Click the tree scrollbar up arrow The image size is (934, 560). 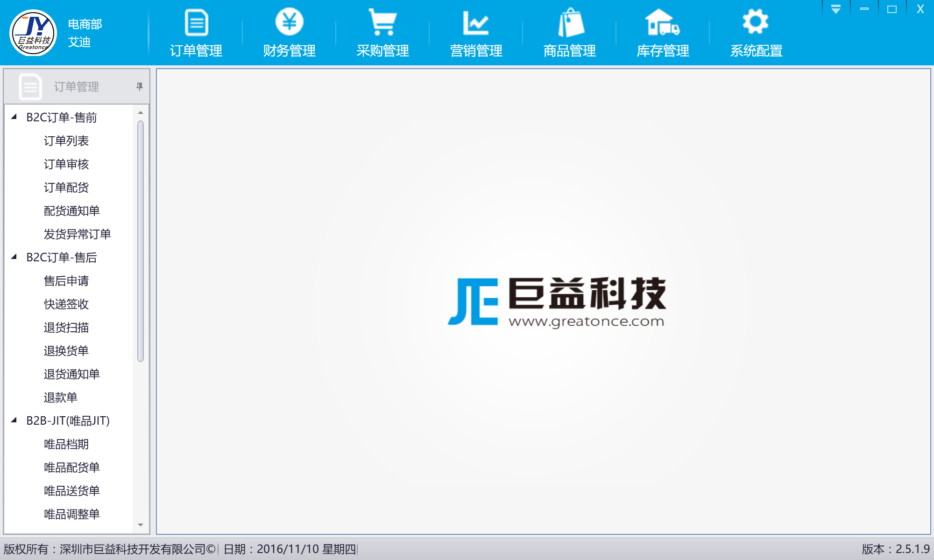(x=141, y=112)
